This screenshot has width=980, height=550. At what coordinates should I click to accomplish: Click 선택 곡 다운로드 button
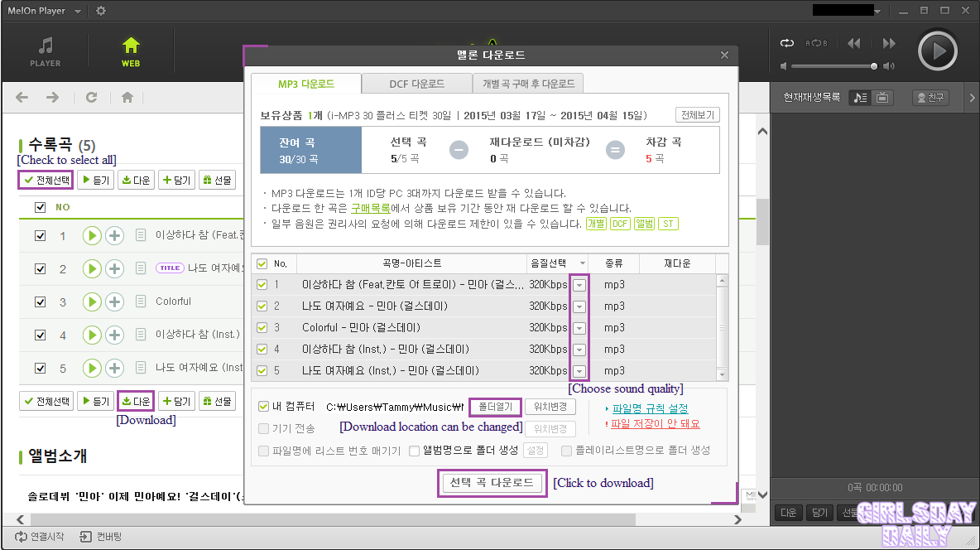492,482
